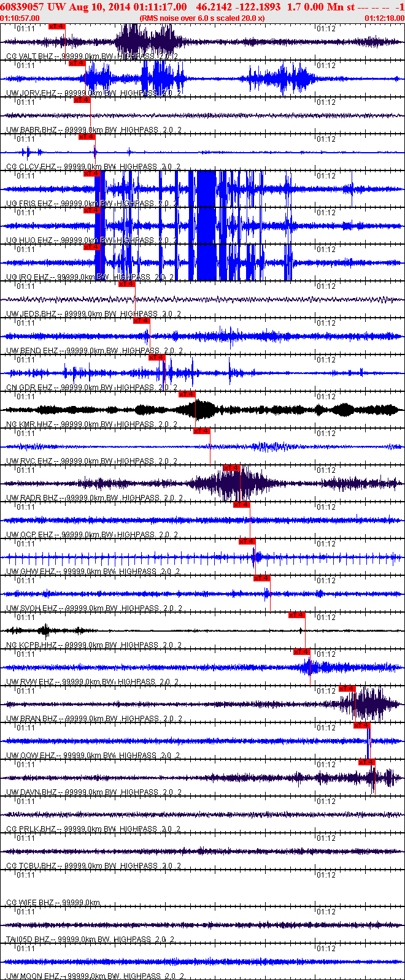Select the RMS noise scaling note

[202, 18]
